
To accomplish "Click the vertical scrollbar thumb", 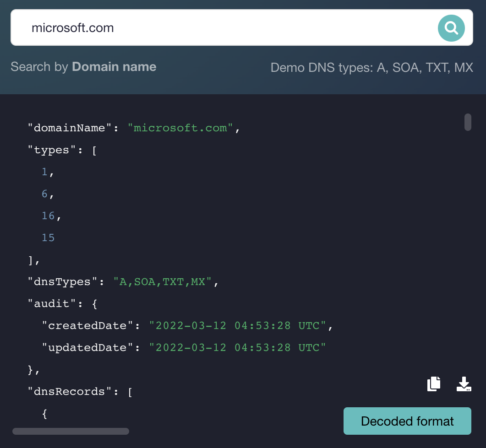I will pyautogui.click(x=468, y=122).
